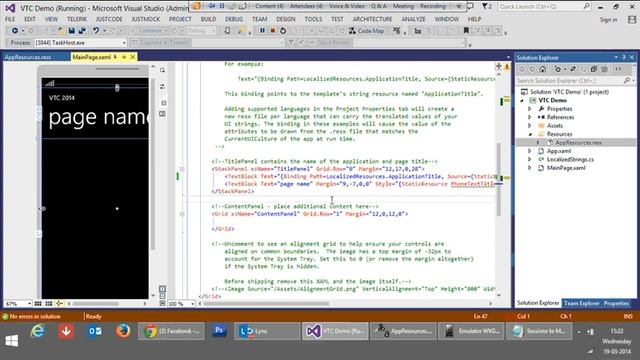The width and height of the screenshot is (640, 360).
Task: Open the FILE menu
Action: pyautogui.click(x=10, y=19)
